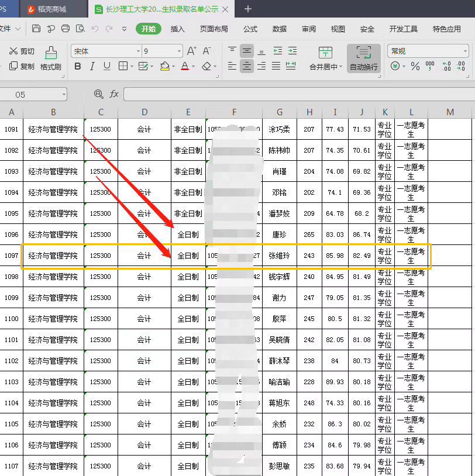The image size is (475, 476).
Task: Open the 开发工具 ribbon tab
Action: [403, 29]
